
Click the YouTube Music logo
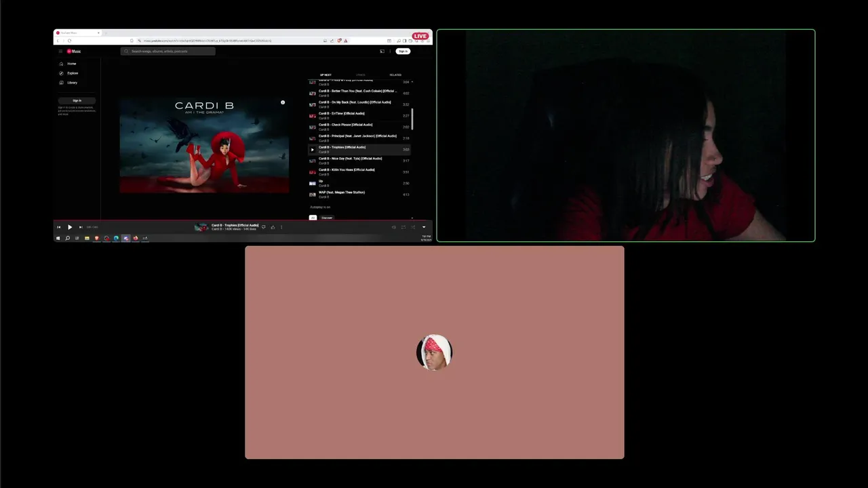click(74, 52)
